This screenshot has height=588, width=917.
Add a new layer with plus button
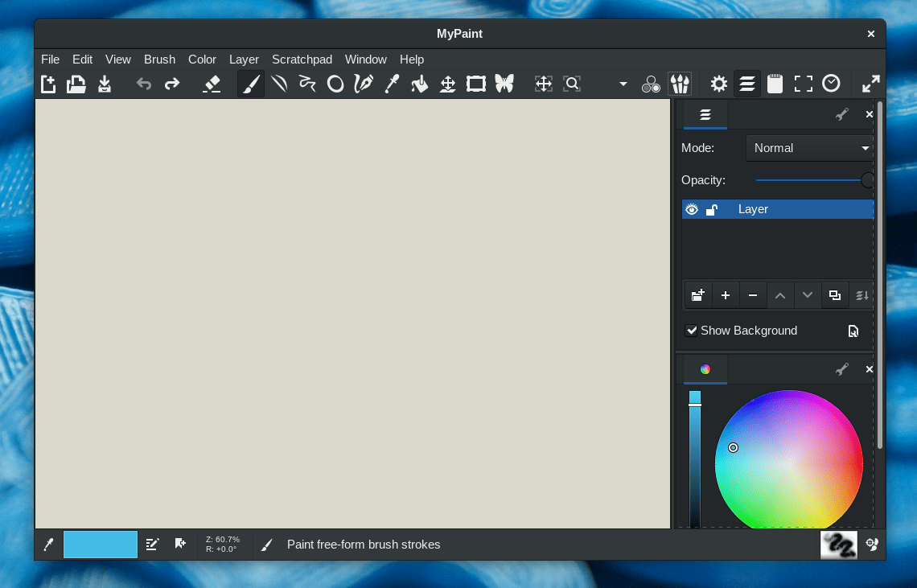click(x=726, y=295)
